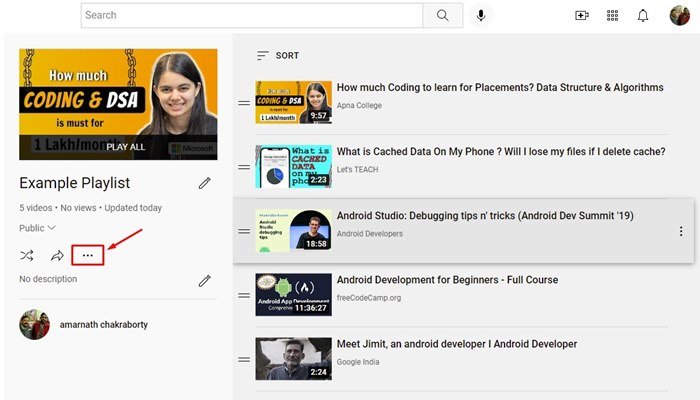Click the Example Playlist title text
700x400 pixels.
[75, 183]
